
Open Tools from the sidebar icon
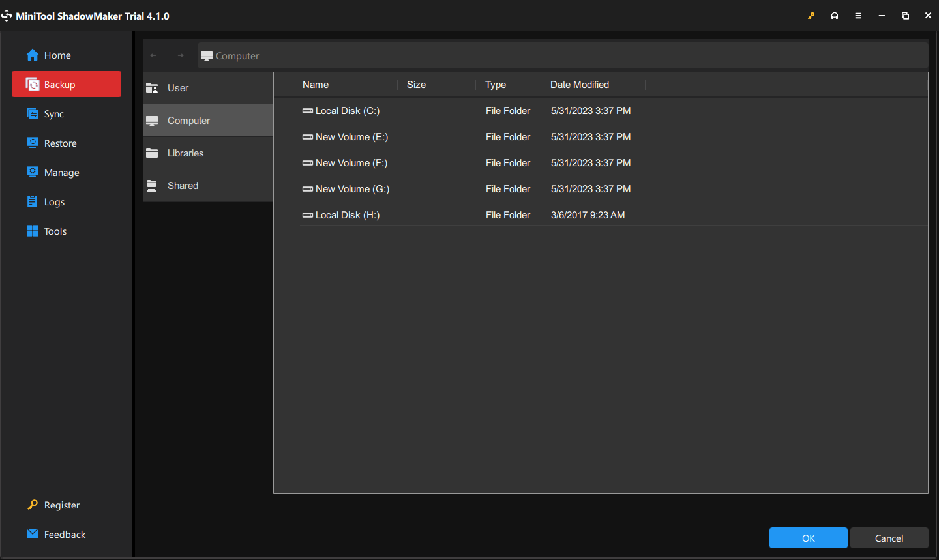[31, 231]
